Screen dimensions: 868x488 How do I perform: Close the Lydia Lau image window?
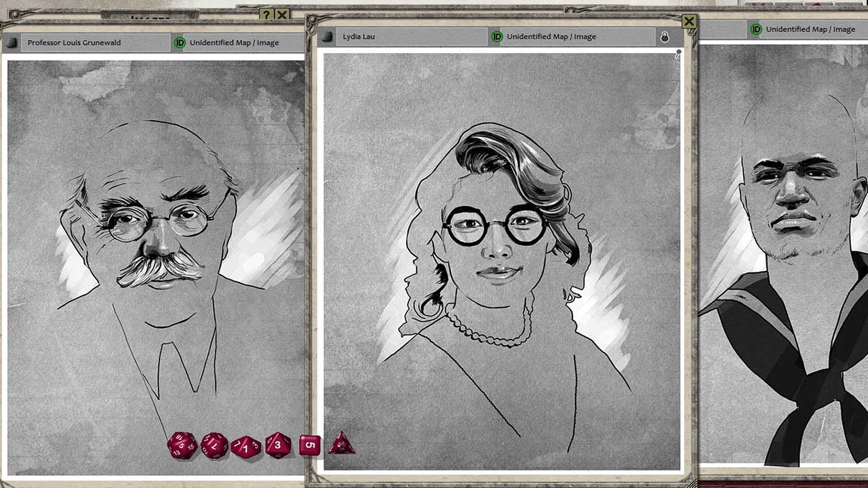(x=689, y=21)
